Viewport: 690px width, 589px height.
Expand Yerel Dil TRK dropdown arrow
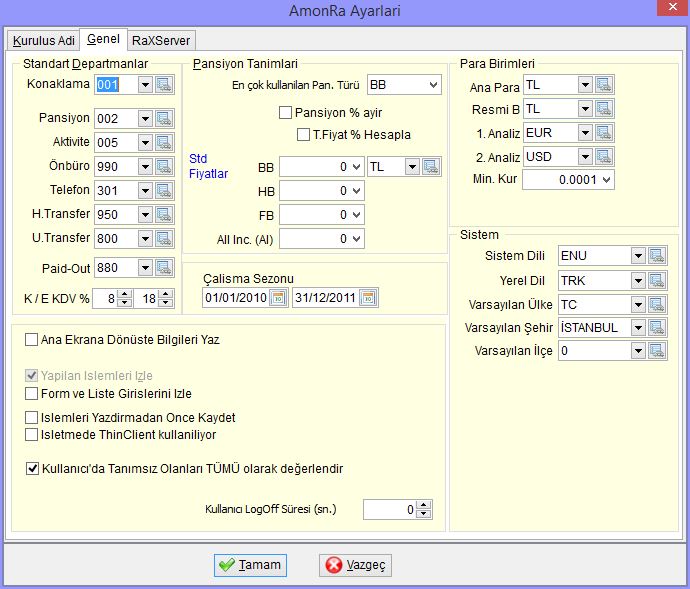point(639,280)
